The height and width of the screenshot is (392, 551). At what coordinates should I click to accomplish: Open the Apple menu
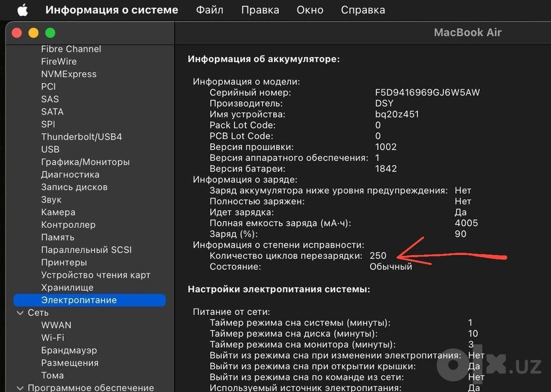click(23, 10)
